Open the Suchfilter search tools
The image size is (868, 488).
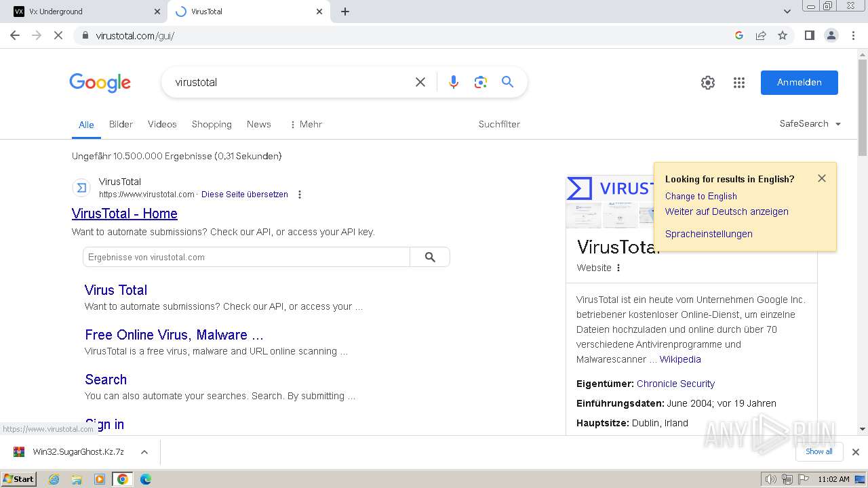pyautogui.click(x=499, y=124)
